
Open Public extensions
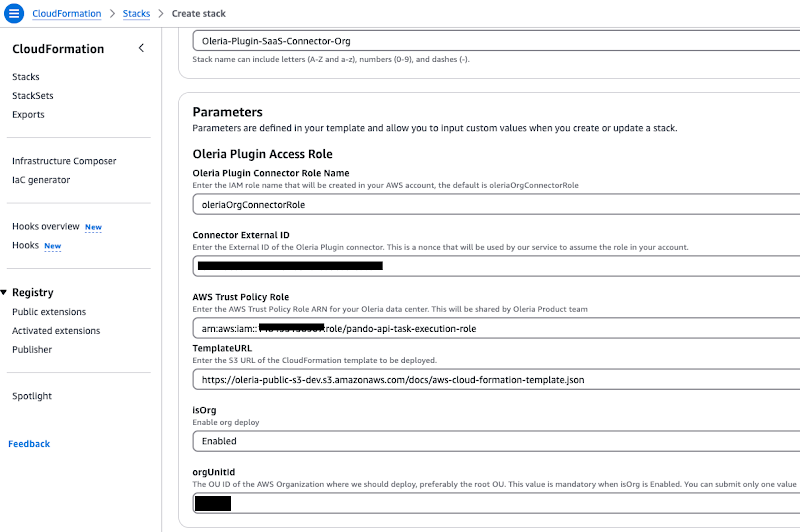point(49,312)
